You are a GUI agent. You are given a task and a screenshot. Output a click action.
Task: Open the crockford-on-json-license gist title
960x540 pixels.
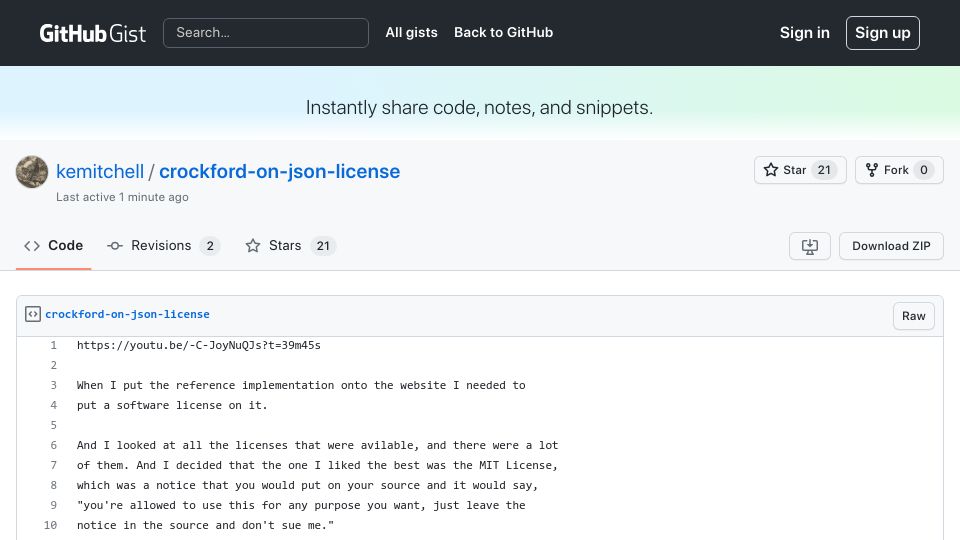point(279,171)
